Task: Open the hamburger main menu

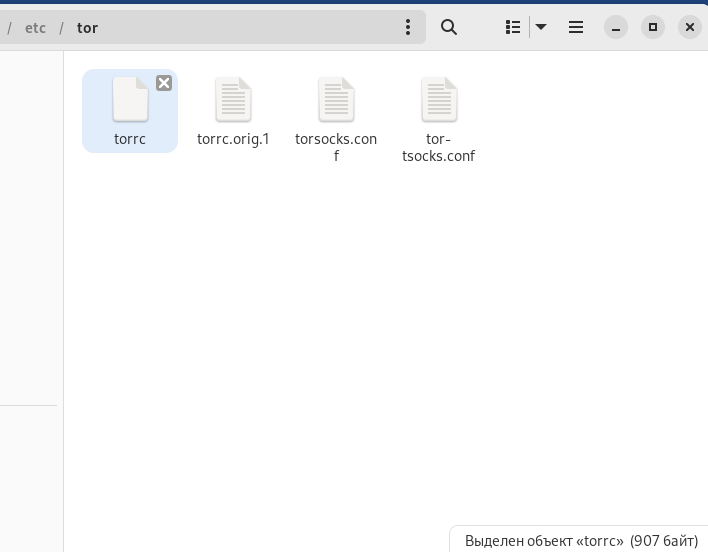Action: pos(576,28)
